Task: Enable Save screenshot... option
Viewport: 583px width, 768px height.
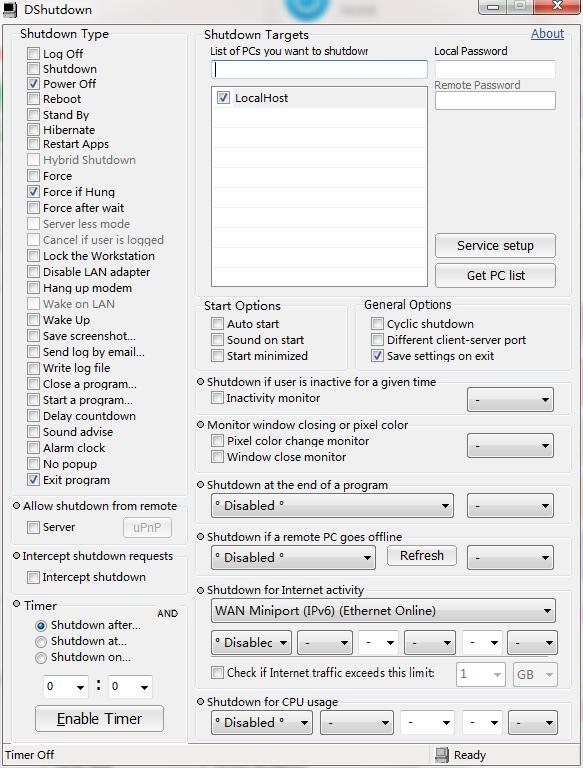Action: tap(33, 336)
